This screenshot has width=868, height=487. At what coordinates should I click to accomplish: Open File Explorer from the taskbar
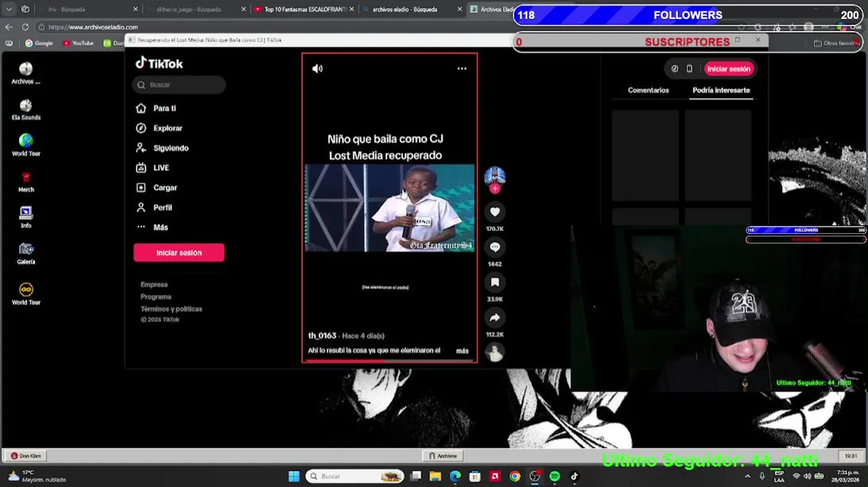tap(435, 476)
